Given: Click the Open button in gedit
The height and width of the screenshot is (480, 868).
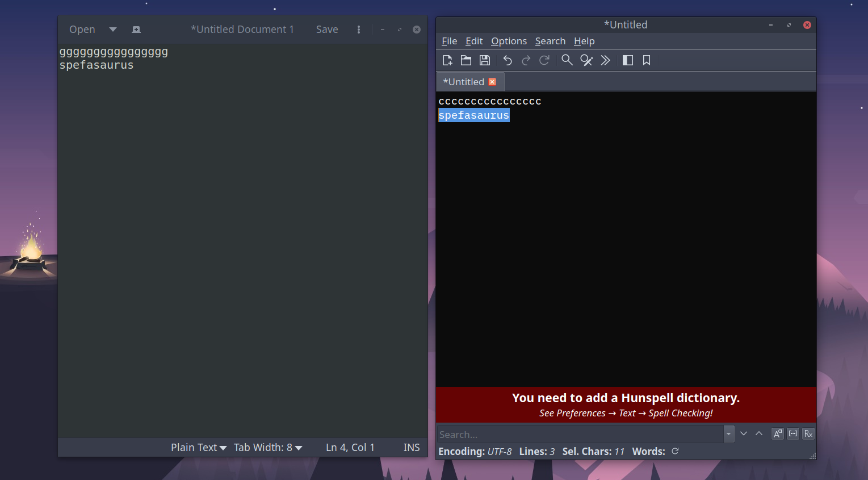Looking at the screenshot, I should 82,30.
